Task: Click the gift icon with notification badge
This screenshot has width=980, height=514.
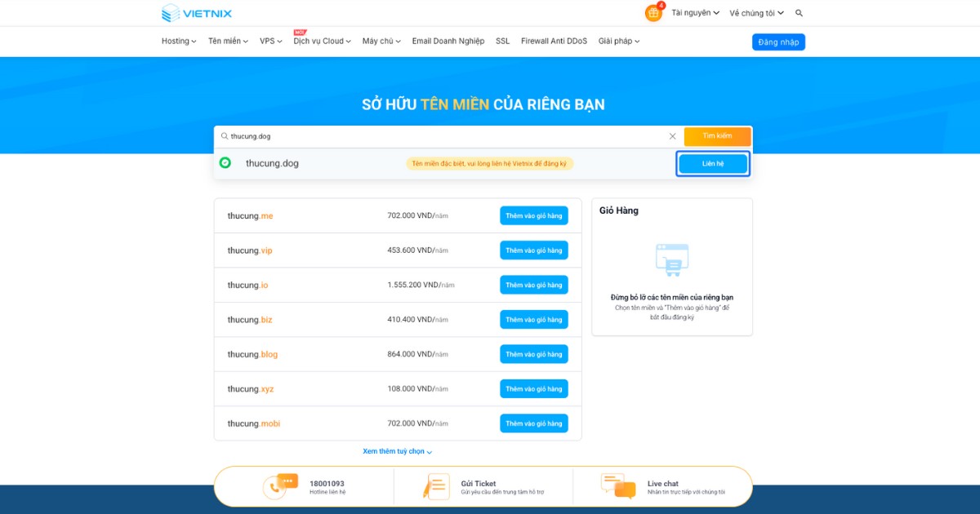Action: pyautogui.click(x=653, y=13)
